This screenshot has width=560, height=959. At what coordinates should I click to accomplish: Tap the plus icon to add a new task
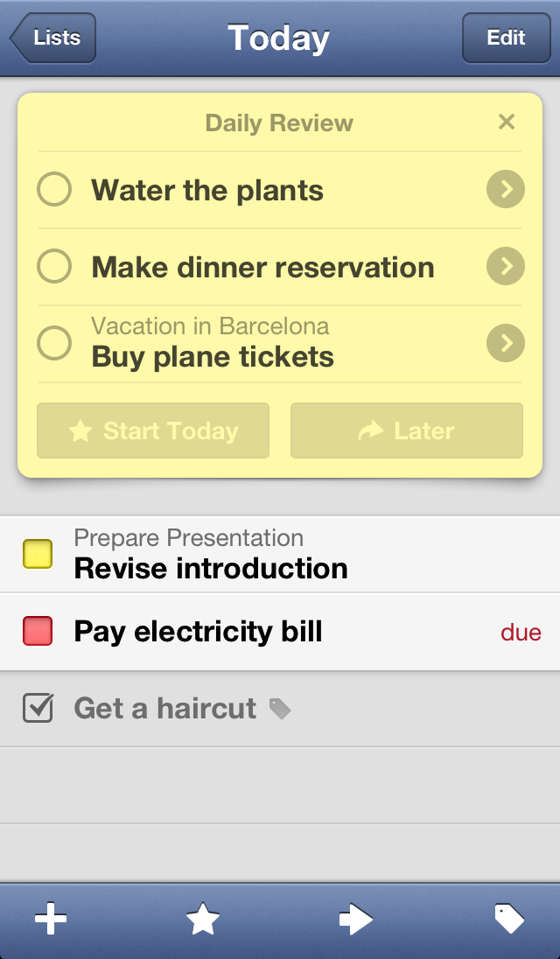[52, 919]
